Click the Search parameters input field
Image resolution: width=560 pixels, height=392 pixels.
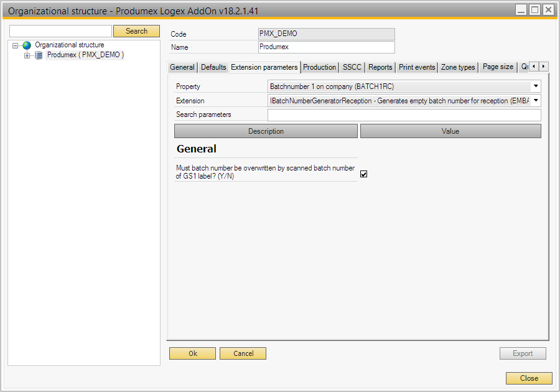(404, 114)
